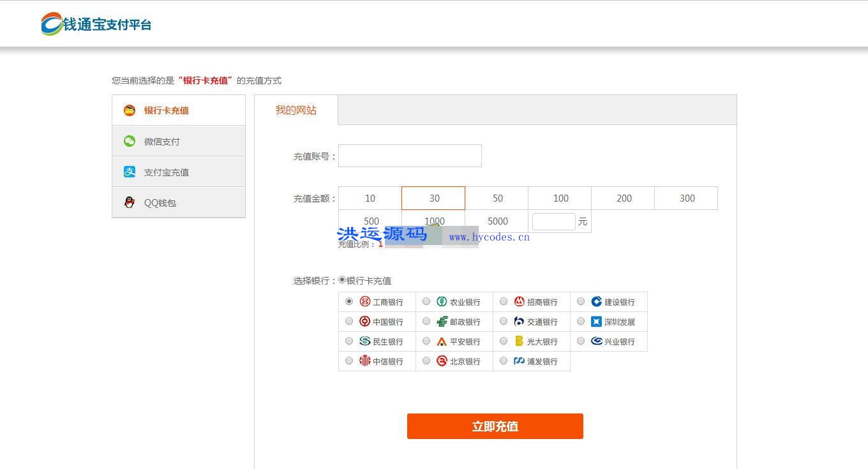
Task: Click the 北京银行 logo icon
Action: tap(442, 361)
